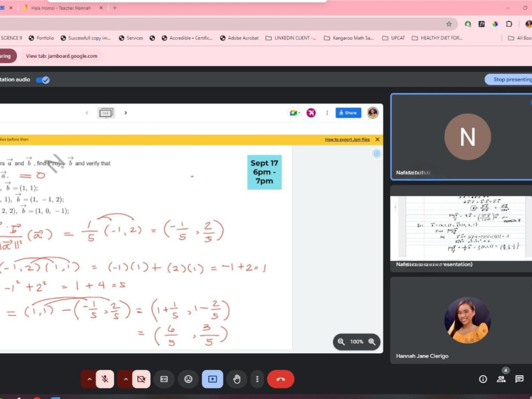Viewport: 532px width, 399px height.
Task: Open Kangaroo Math Sa... bookmark folder
Action: point(349,38)
